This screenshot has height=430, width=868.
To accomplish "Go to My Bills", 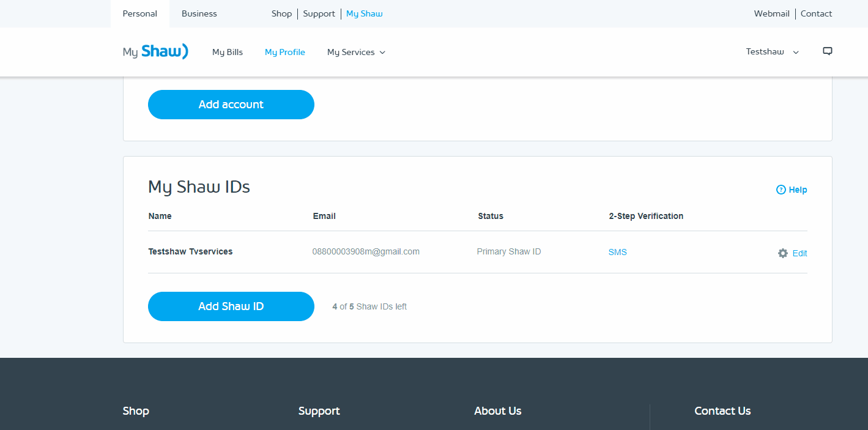I will [228, 52].
